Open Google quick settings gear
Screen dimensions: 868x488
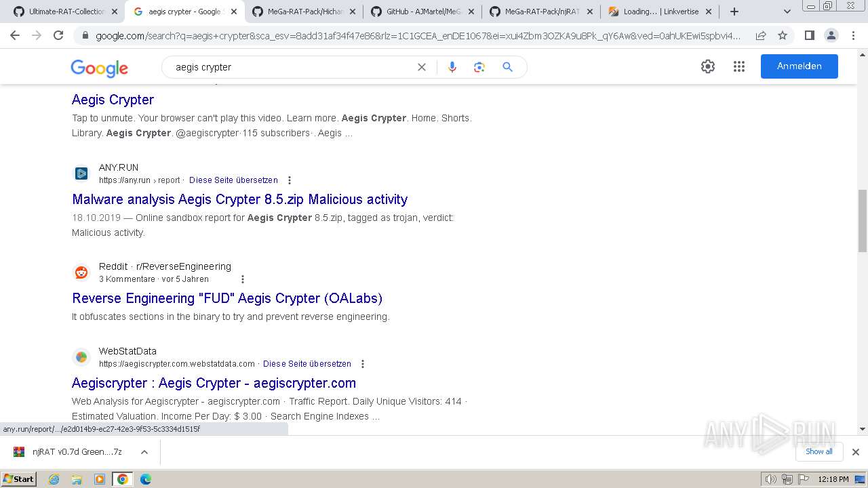[708, 66]
